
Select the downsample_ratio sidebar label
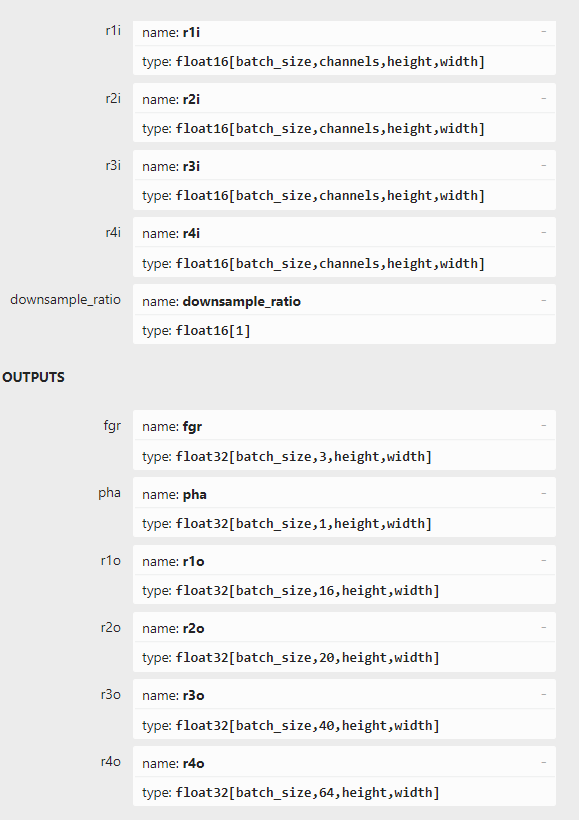(64, 300)
